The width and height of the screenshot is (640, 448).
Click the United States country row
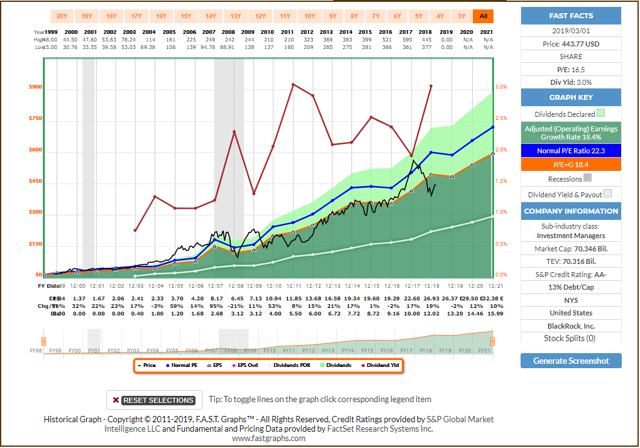571,313
